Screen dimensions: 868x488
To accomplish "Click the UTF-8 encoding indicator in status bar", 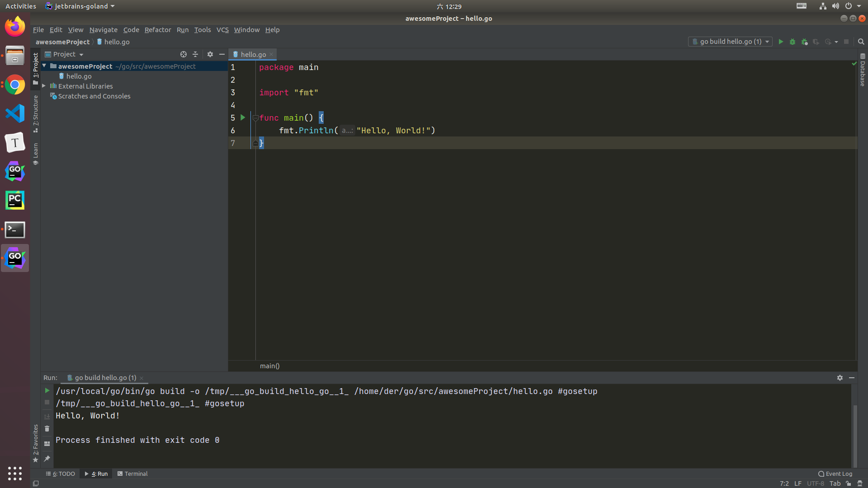I will pos(815,483).
